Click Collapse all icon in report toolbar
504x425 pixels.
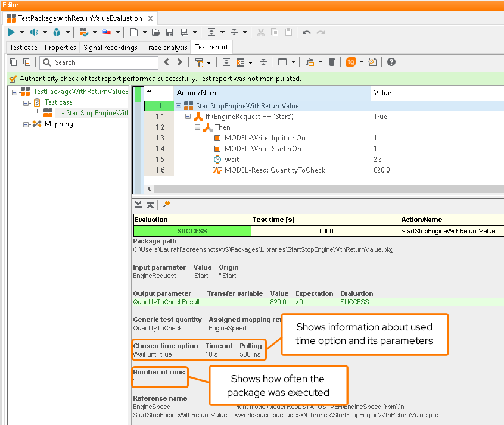pos(263,62)
